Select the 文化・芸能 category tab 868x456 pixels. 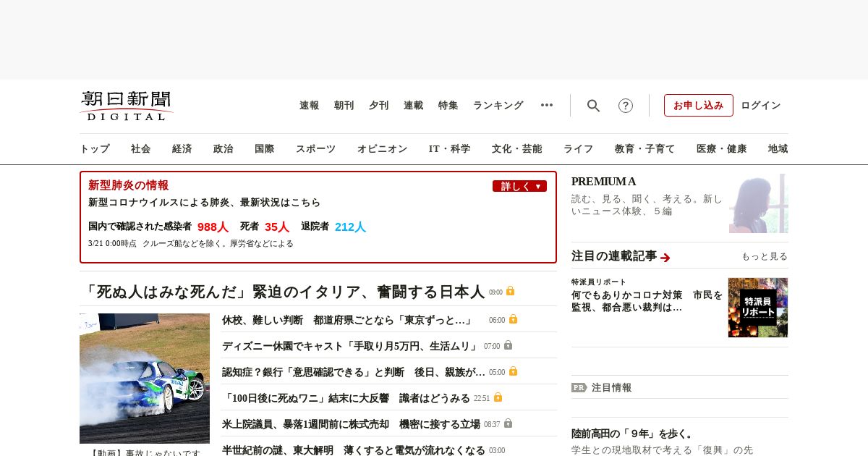click(517, 149)
